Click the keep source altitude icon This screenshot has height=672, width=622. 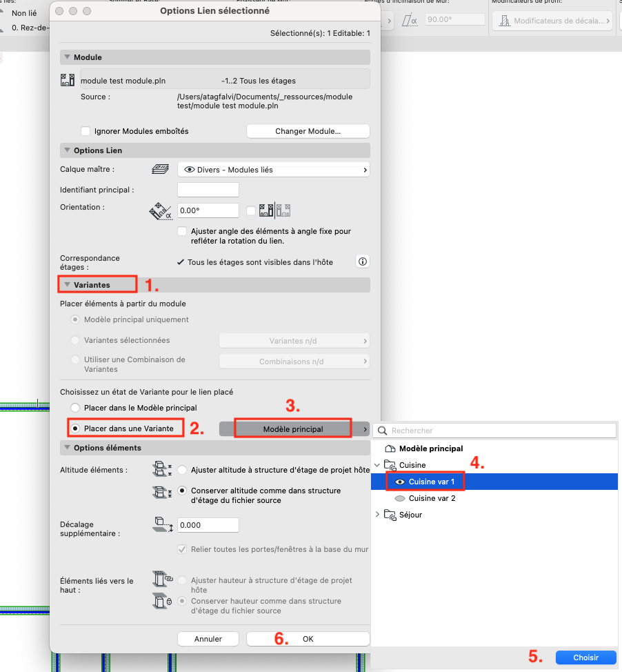(162, 492)
